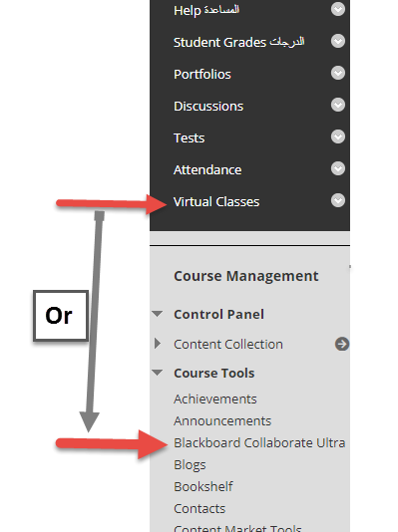Viewport: 398px width, 532px height.
Task: Open the Achievements tool link
Action: coord(215,399)
